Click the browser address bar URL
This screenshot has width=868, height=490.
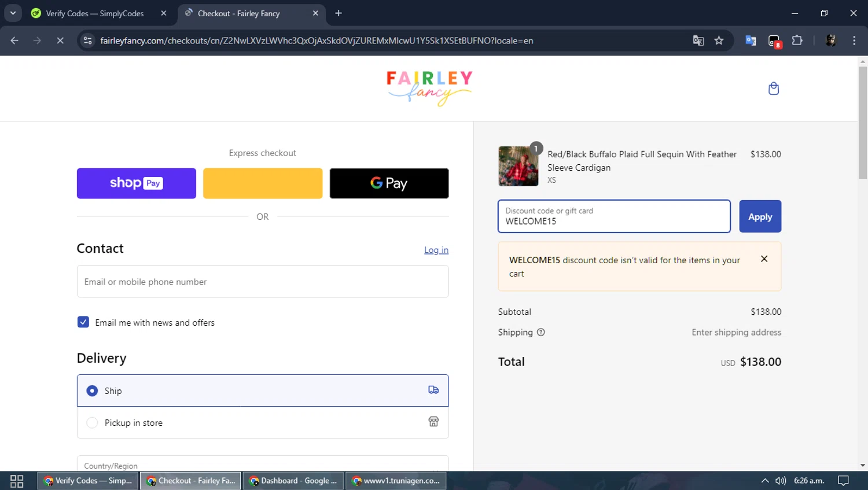317,40
